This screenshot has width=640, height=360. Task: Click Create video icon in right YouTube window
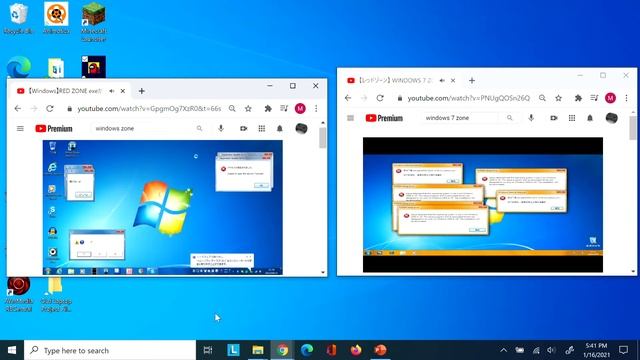coord(554,118)
